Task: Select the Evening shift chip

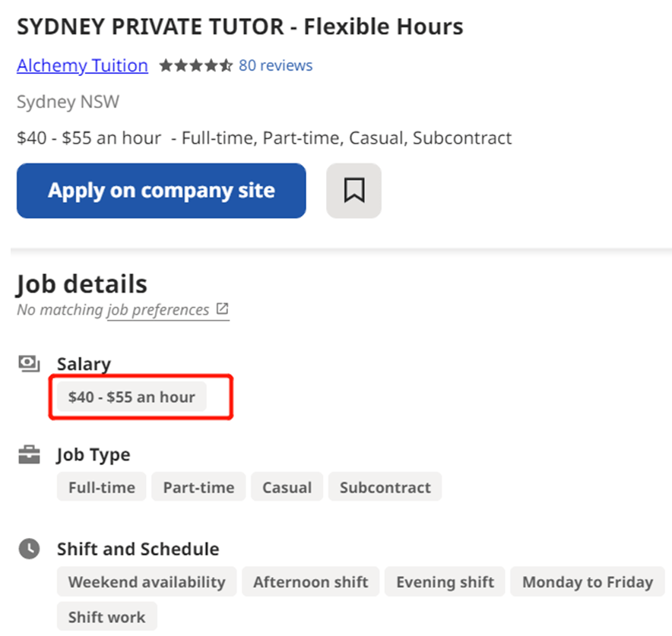Action: 445,581
